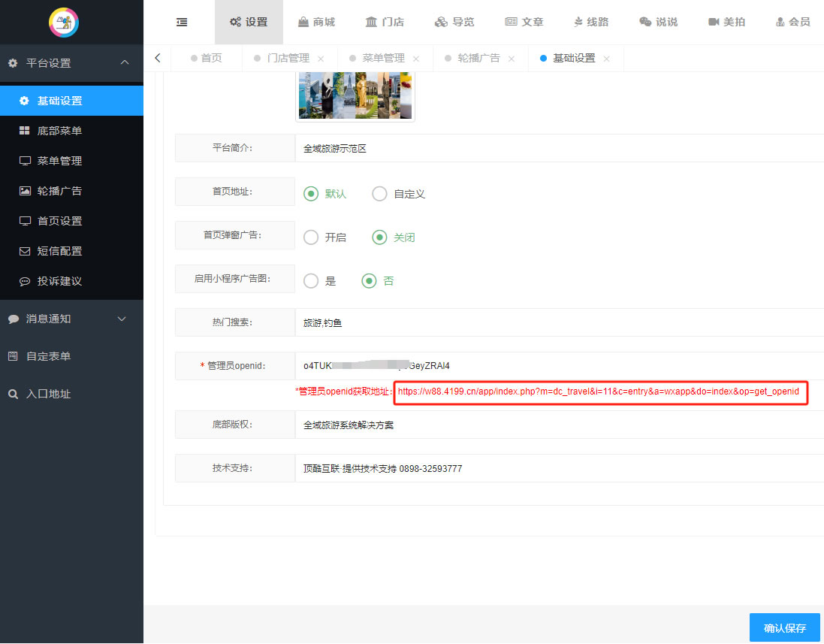824x644 pixels.
Task: Collapse the 平台设置 section chevron
Action: 125,62
